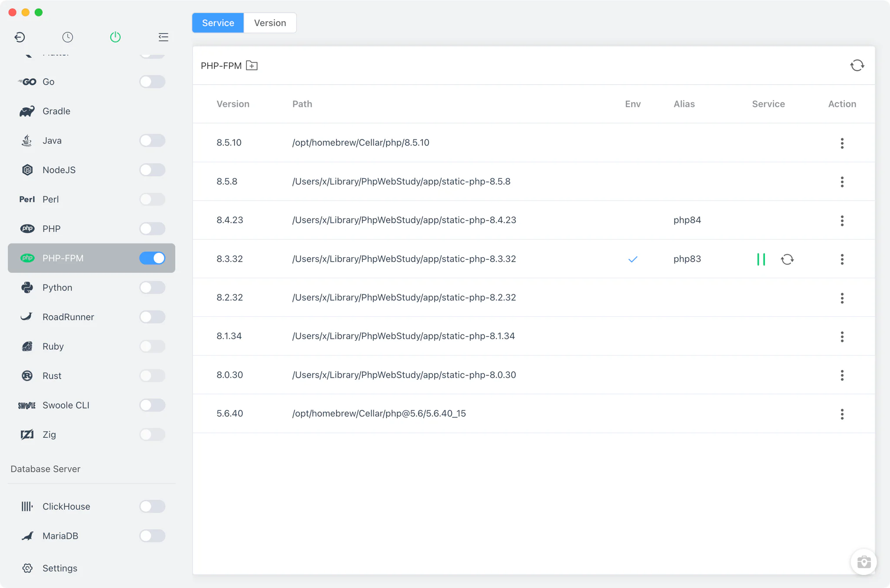Toggle the Go service switch

coord(152,82)
